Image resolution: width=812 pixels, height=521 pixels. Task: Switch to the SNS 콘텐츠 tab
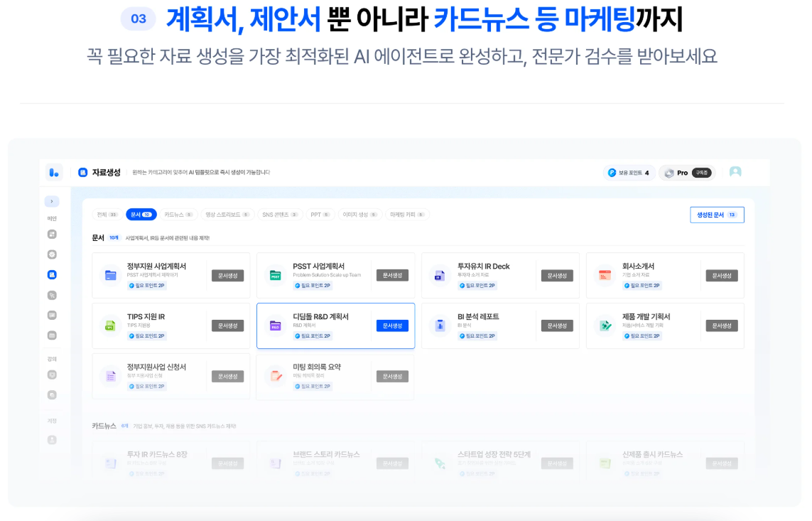tap(280, 215)
